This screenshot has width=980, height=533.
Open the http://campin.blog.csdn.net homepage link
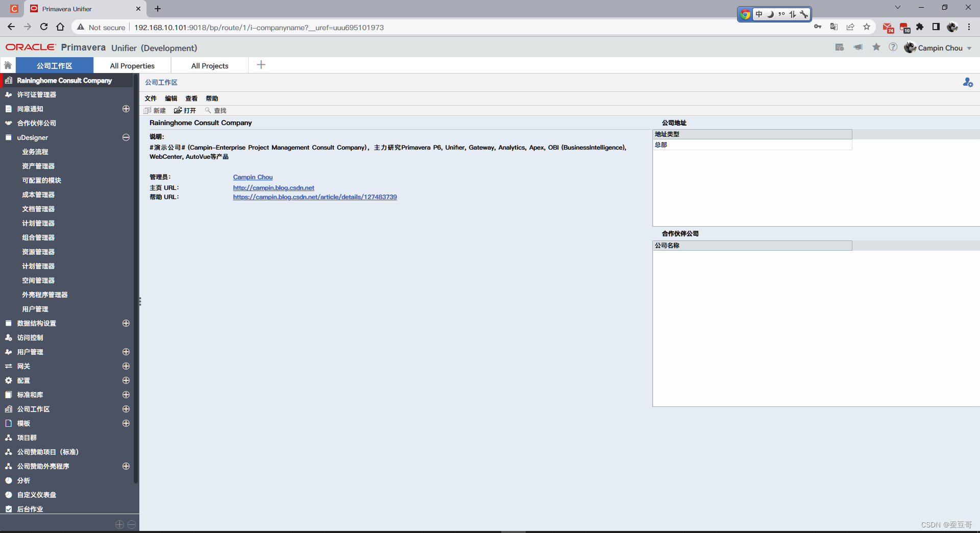coord(274,187)
